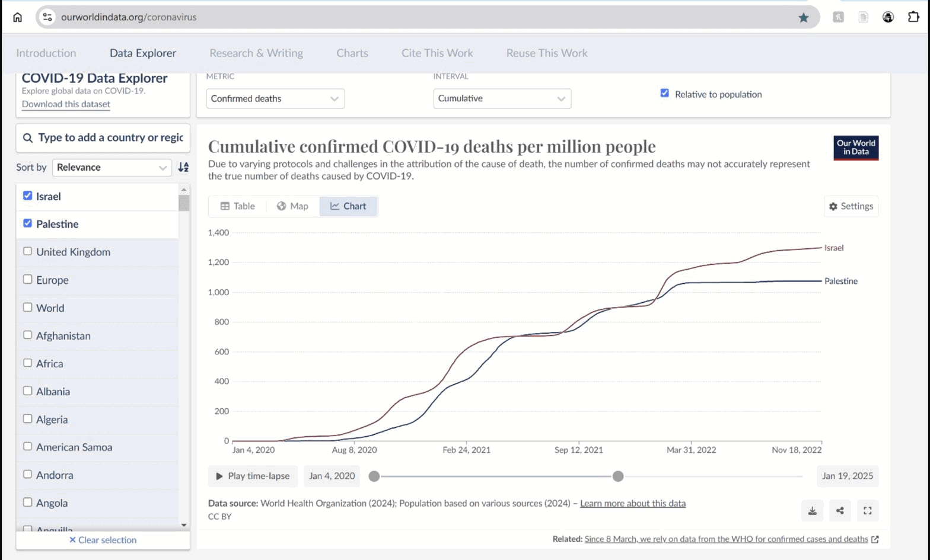Click the share chart icon
This screenshot has width=930, height=560.
[840, 511]
